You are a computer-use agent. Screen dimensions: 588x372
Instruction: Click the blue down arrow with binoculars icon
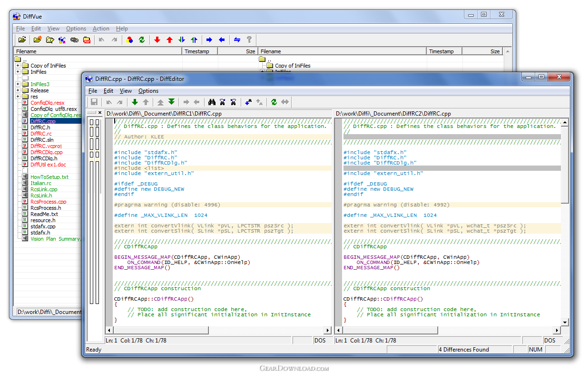[248, 102]
